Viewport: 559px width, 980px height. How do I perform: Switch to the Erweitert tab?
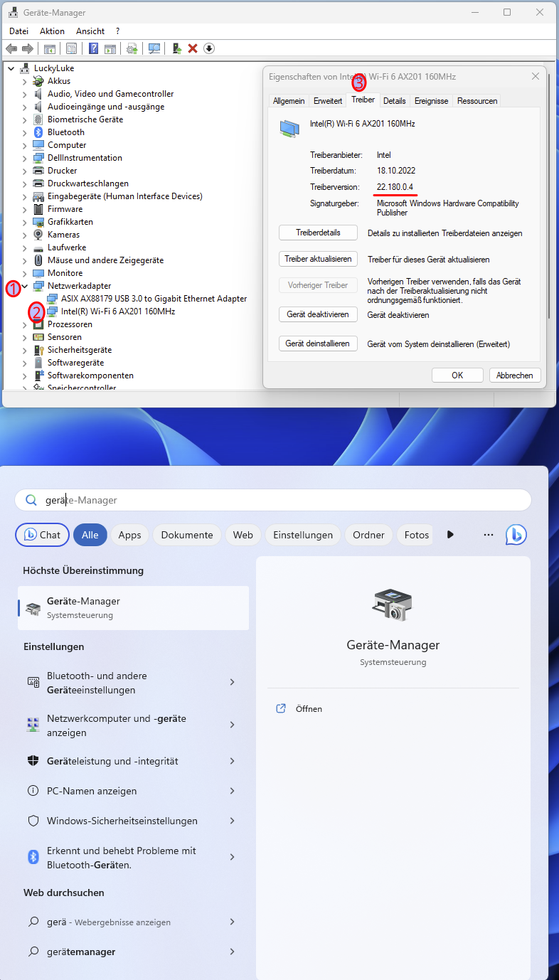pyautogui.click(x=328, y=101)
